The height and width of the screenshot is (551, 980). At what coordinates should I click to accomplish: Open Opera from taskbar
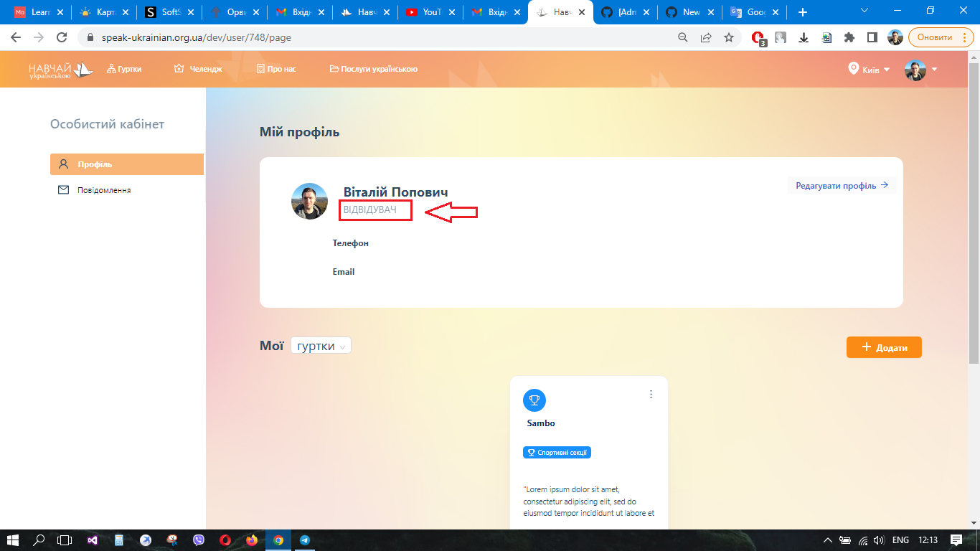pyautogui.click(x=225, y=540)
